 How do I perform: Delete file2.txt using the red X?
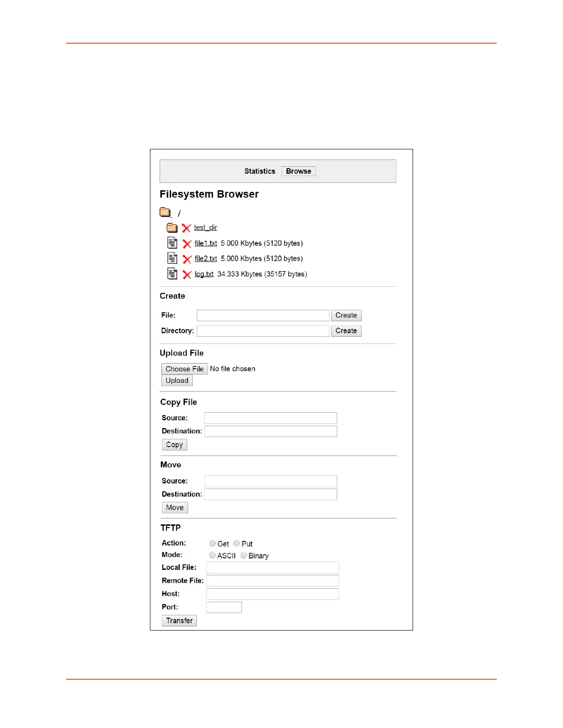(x=187, y=259)
